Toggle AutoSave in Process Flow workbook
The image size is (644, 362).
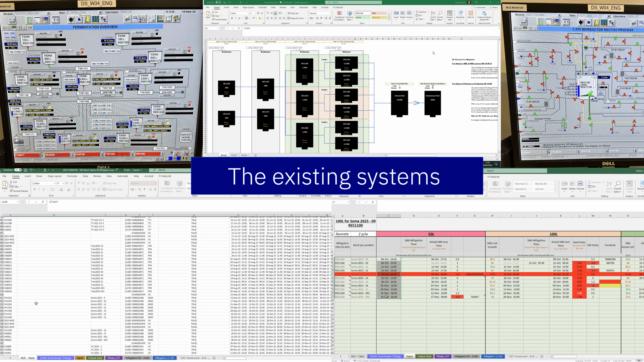(218, 2)
